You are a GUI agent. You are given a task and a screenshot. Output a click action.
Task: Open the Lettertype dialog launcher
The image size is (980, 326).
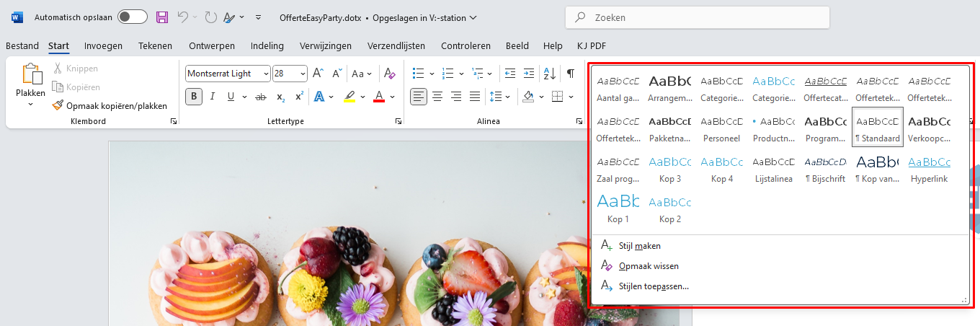pyautogui.click(x=398, y=122)
